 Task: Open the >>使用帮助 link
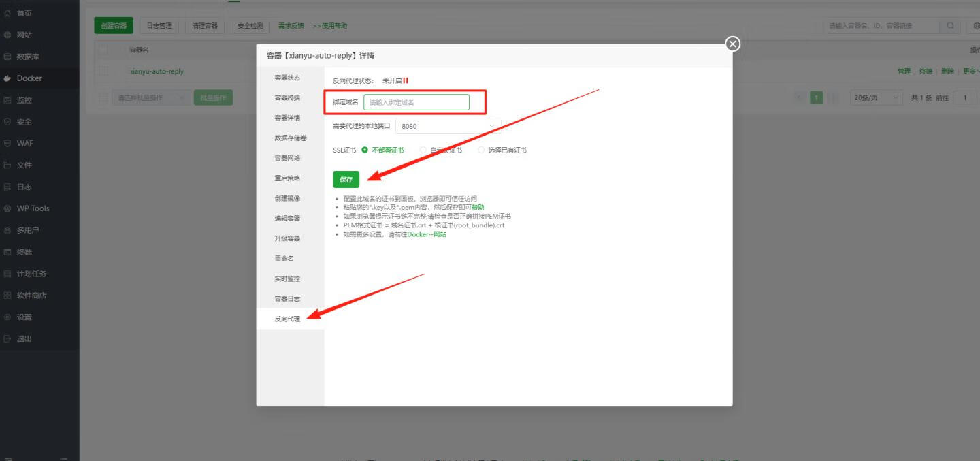pos(329,26)
